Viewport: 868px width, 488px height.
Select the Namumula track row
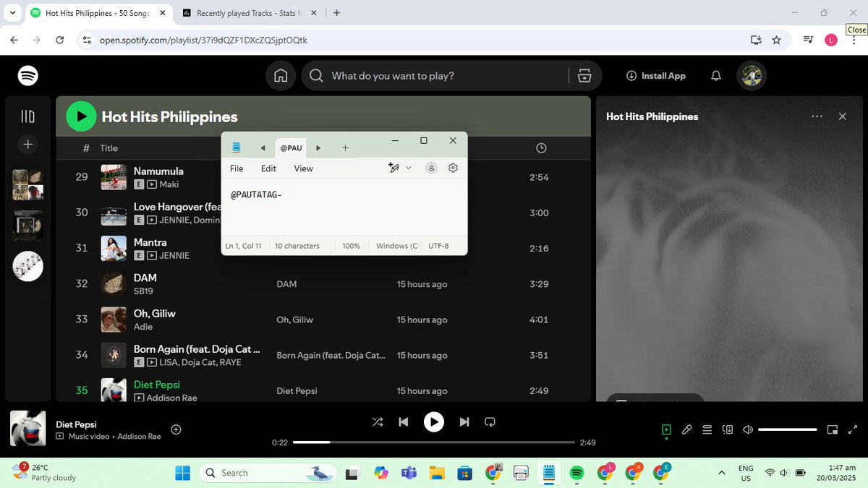coord(323,177)
